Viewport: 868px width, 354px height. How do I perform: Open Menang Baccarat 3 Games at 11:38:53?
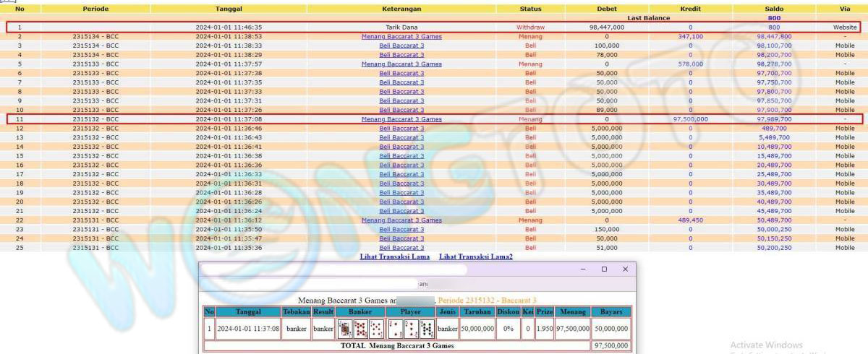[401, 36]
